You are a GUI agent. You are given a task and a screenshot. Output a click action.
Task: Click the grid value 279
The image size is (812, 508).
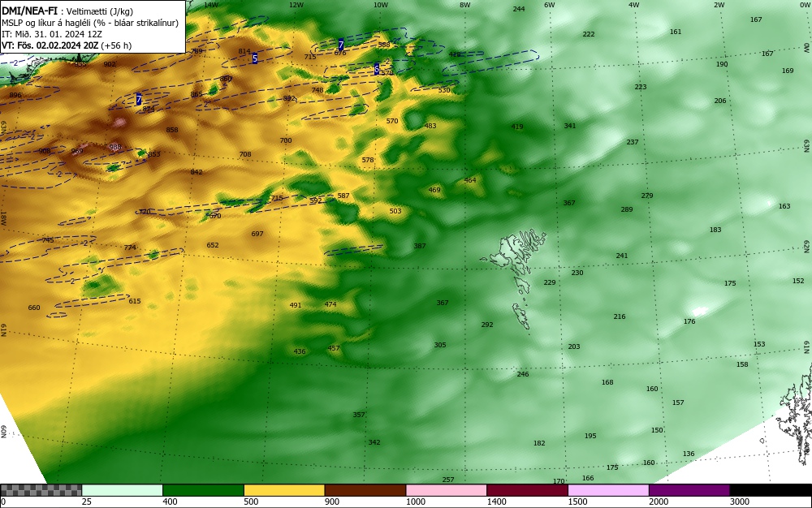pyautogui.click(x=647, y=196)
